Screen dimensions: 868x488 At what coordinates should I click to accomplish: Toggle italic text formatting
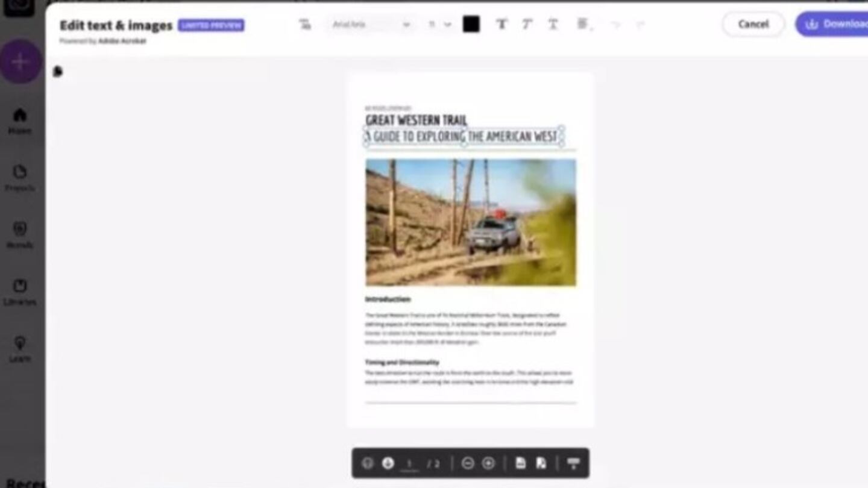pyautogui.click(x=527, y=24)
